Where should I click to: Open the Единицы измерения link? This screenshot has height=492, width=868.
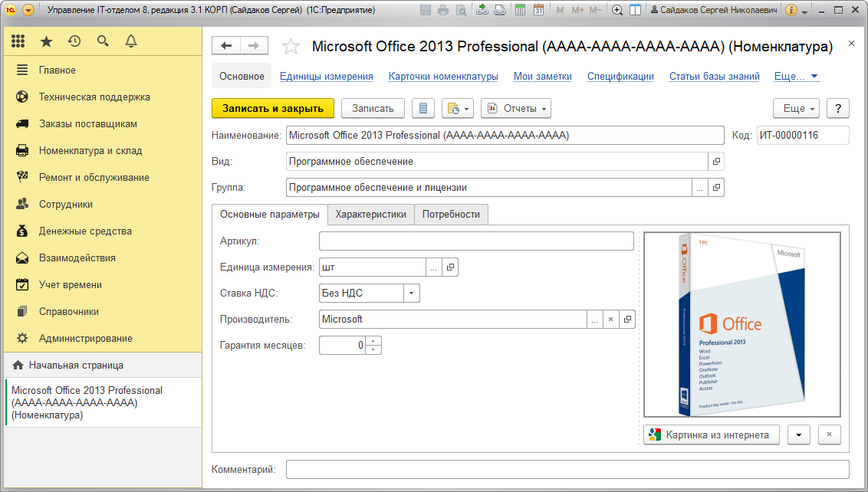tap(327, 77)
